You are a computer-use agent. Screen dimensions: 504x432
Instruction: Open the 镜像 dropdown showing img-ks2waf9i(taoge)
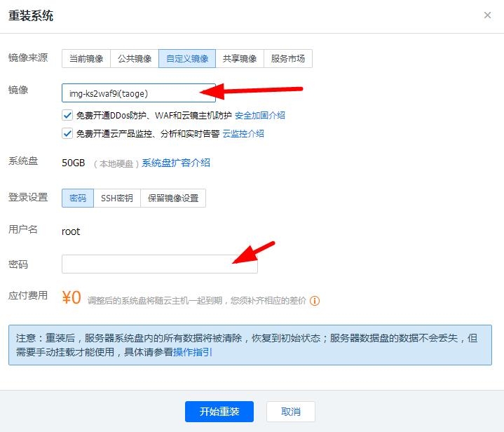(x=138, y=93)
